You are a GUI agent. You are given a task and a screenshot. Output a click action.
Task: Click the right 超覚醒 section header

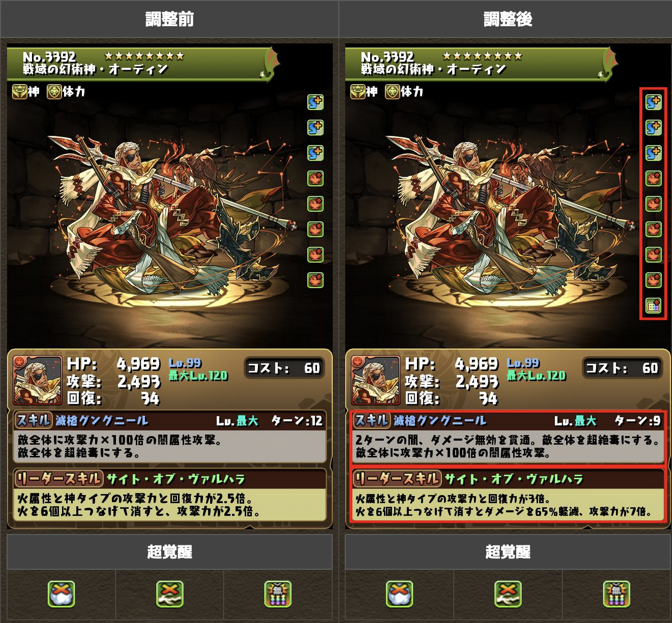pos(508,552)
